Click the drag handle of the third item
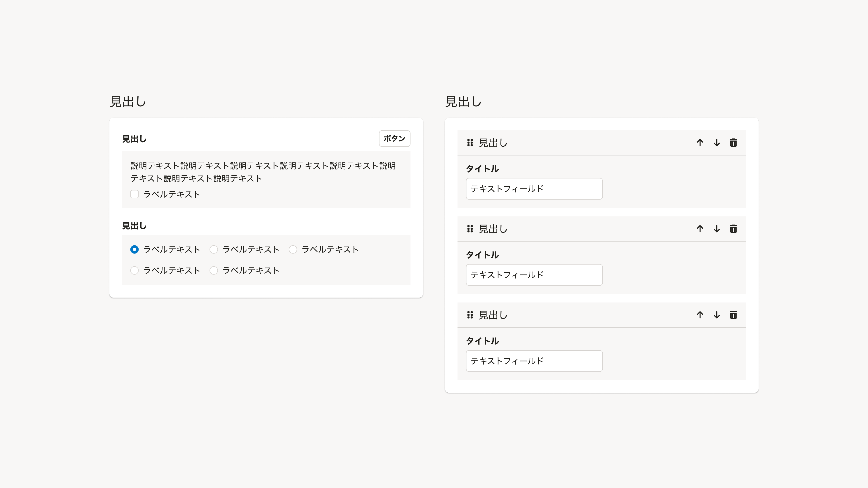The height and width of the screenshot is (488, 868). [470, 315]
